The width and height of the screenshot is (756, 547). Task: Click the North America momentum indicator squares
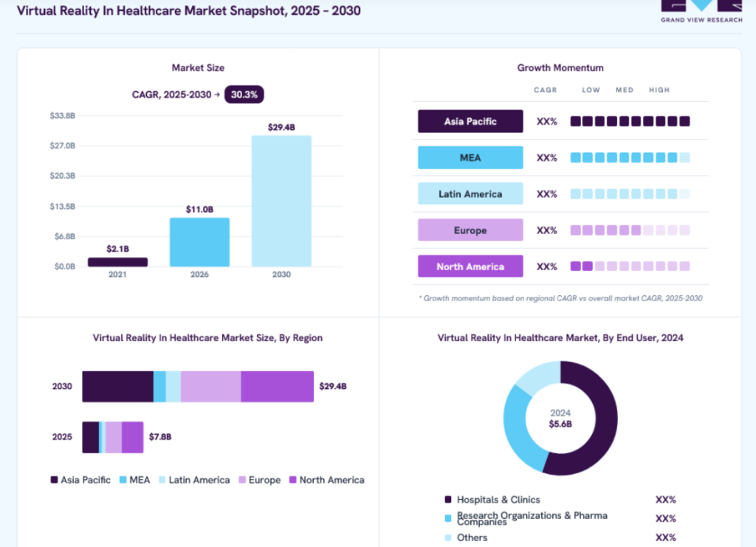pyautogui.click(x=630, y=266)
